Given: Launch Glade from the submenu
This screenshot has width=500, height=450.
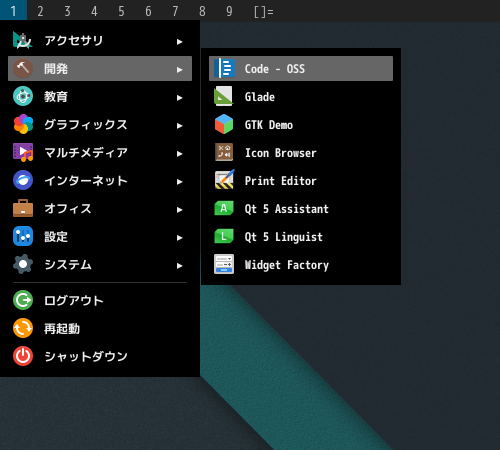Looking at the screenshot, I should coord(301,96).
